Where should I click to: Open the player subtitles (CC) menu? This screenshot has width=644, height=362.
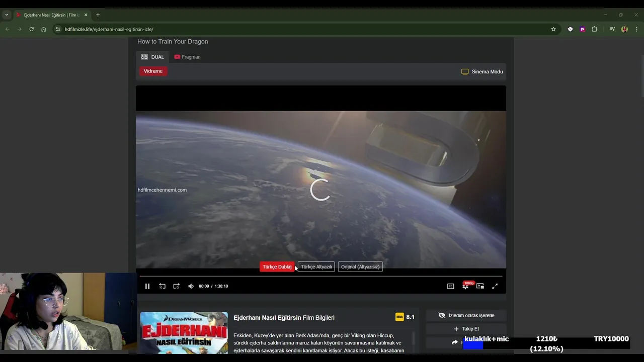tap(451, 286)
